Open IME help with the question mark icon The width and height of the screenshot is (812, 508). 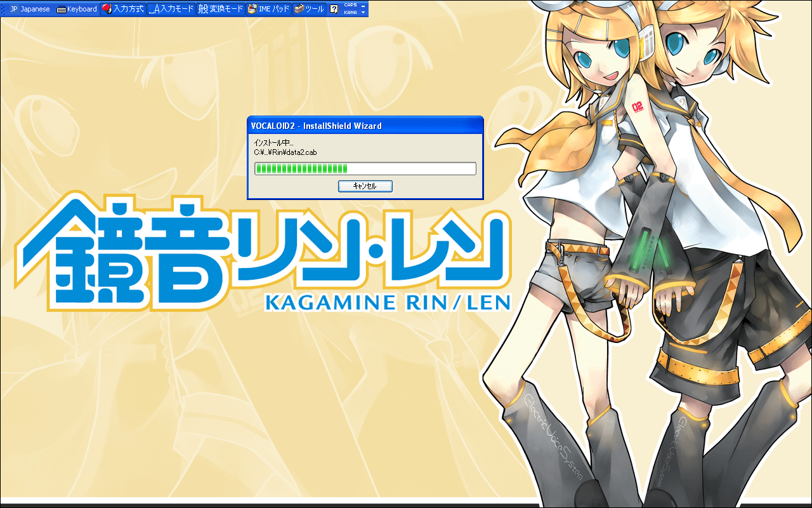333,8
